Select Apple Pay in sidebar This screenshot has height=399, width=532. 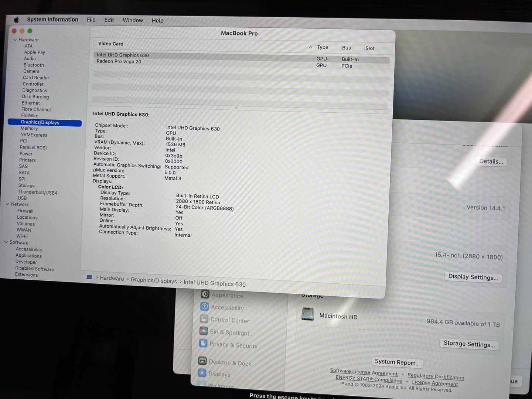34,52
